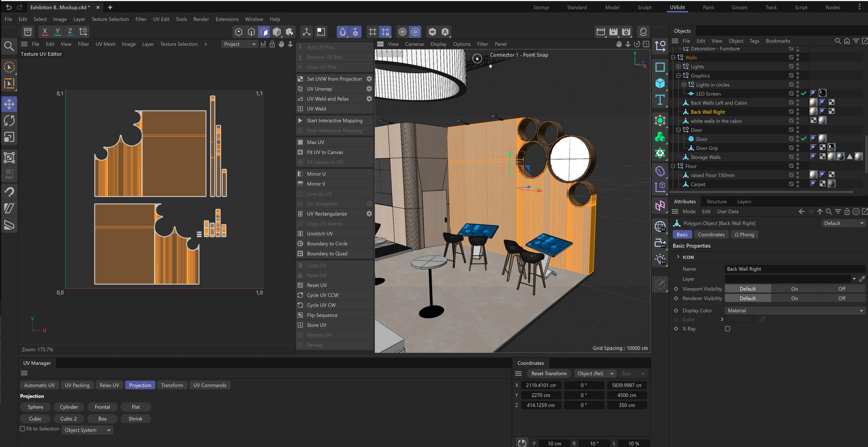Open the Render View clapperboard icon
Screen dimensions: 868x447
(601, 32)
